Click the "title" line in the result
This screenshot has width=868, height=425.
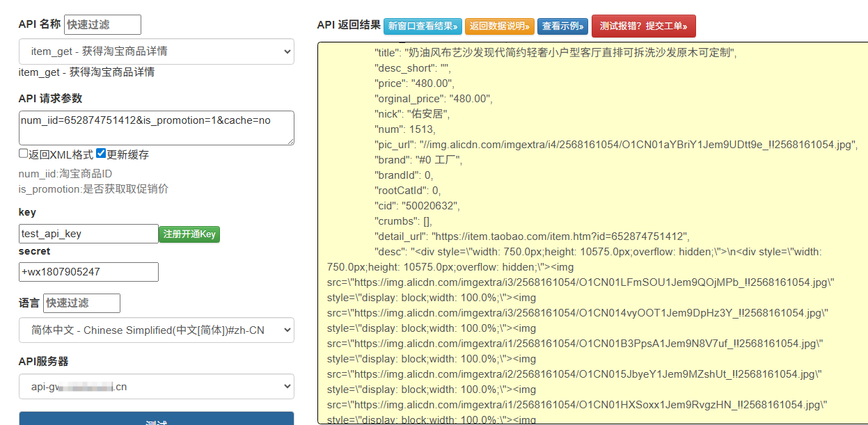(x=555, y=52)
